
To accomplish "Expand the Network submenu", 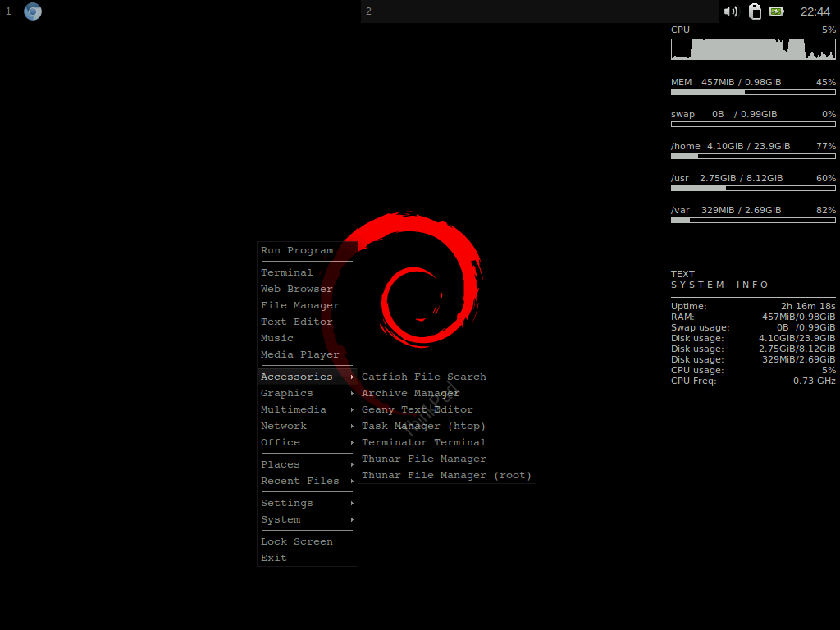I will pos(307,426).
